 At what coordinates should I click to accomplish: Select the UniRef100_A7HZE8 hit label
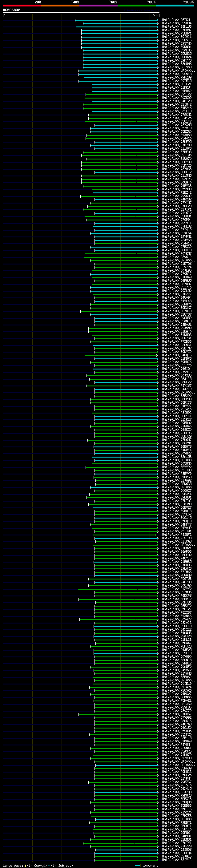coord(176,815)
